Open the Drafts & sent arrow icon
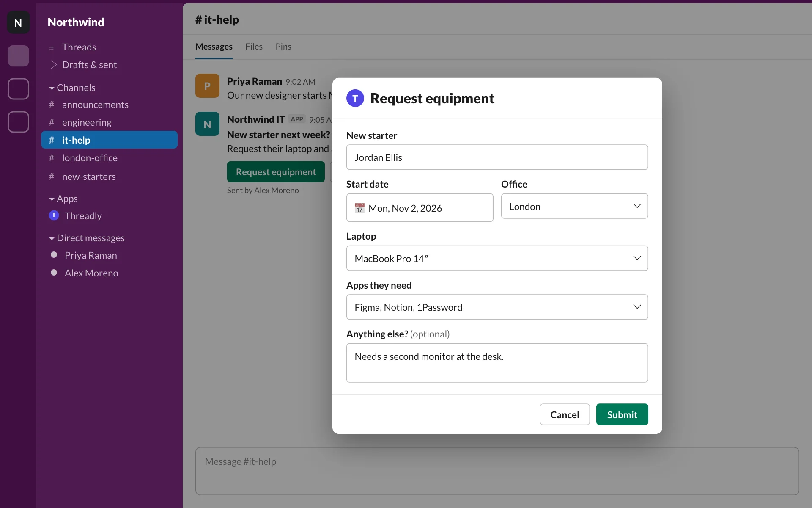 click(53, 65)
